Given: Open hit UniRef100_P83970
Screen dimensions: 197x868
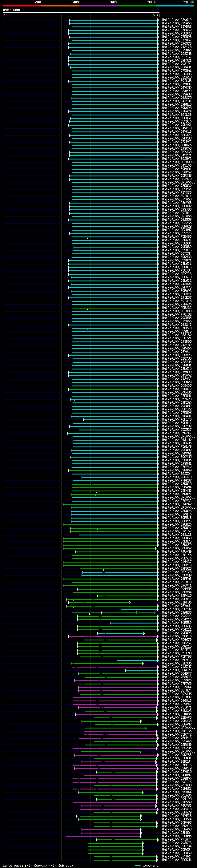Looking at the screenshot, I should pyautogui.click(x=177, y=179).
